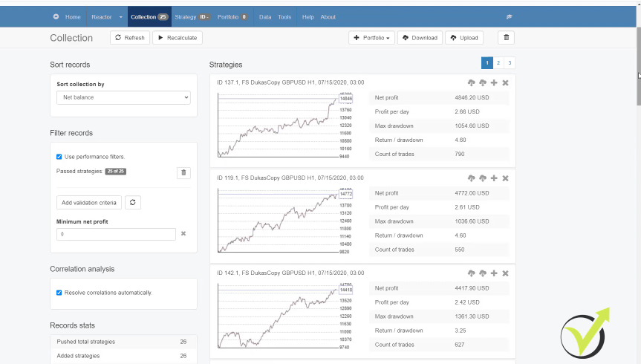The width and height of the screenshot is (641, 364).
Task: Click the first cloud icon on strategy ID 142.1
Action: tap(471, 273)
